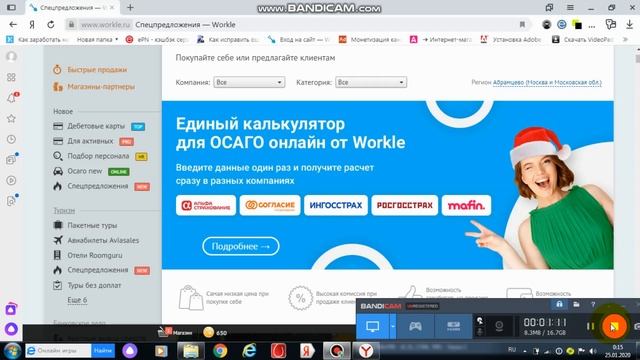Expand the Еще 6 tourism items

click(x=77, y=300)
